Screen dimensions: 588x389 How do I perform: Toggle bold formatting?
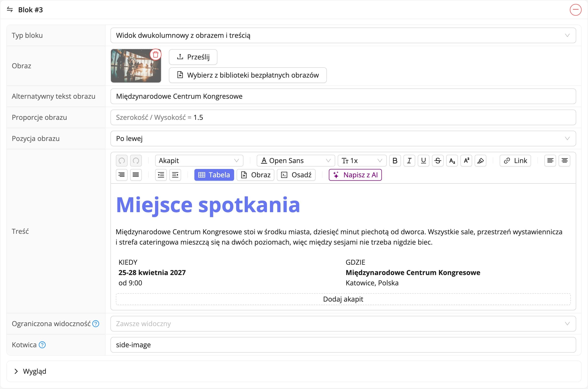[x=395, y=161]
